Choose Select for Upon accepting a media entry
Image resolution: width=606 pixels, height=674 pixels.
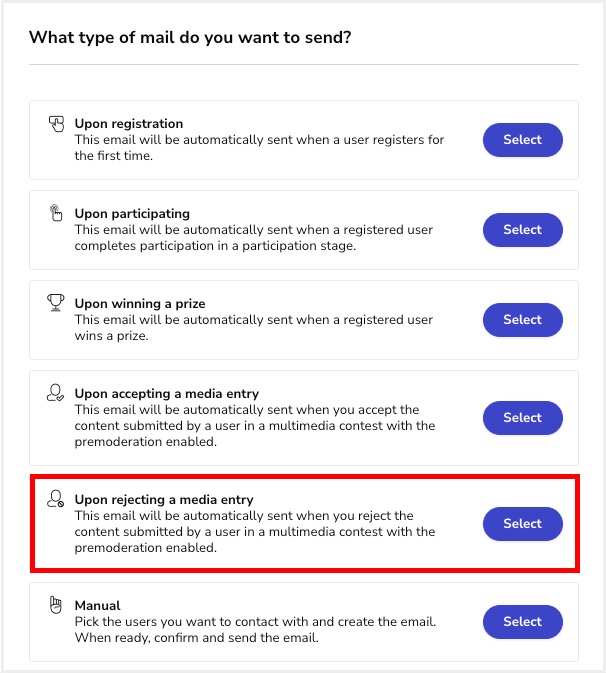pos(523,418)
